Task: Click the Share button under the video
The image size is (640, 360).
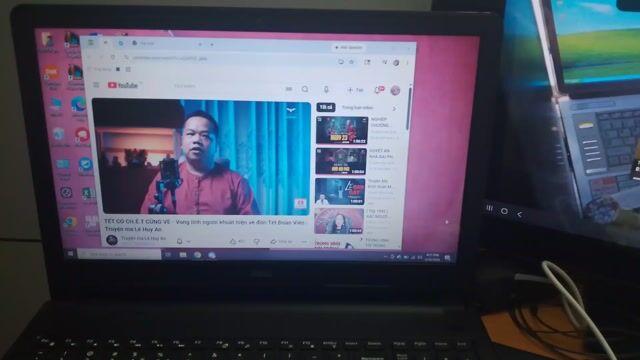Action: 282,242
